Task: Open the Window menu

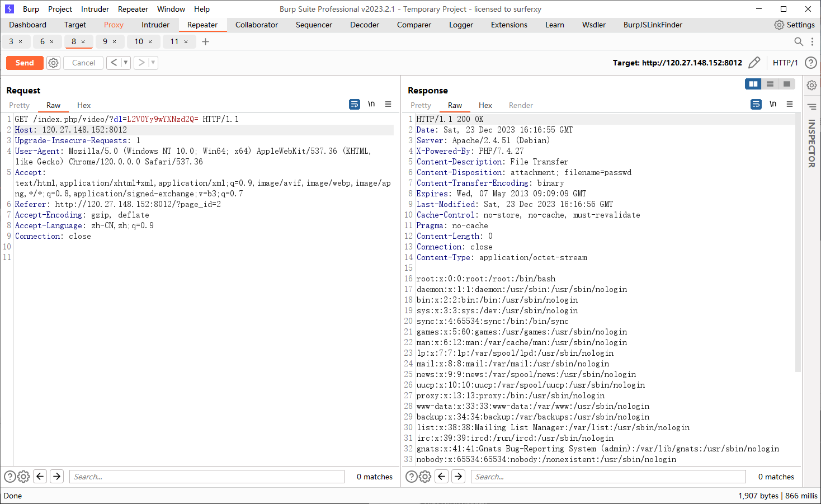Action: [x=171, y=9]
